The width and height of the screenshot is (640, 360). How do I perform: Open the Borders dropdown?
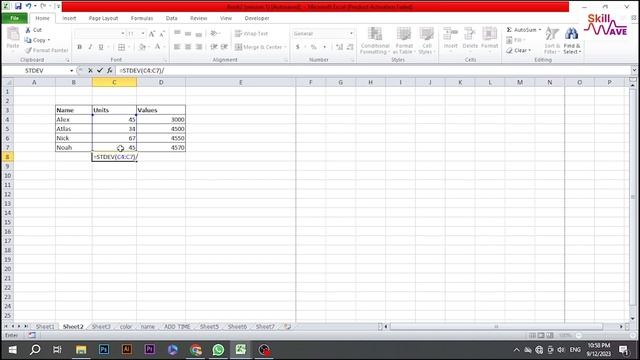tap(129, 47)
